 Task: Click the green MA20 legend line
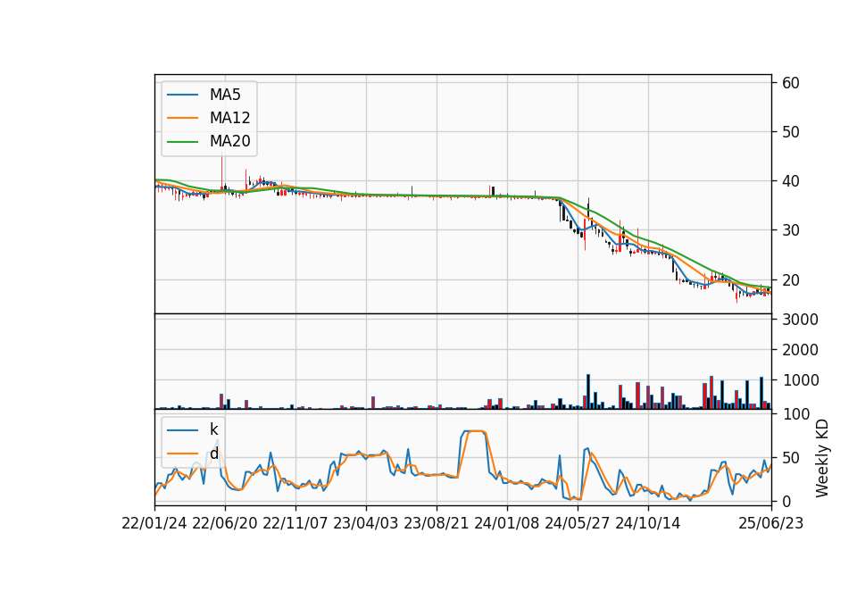point(182,142)
